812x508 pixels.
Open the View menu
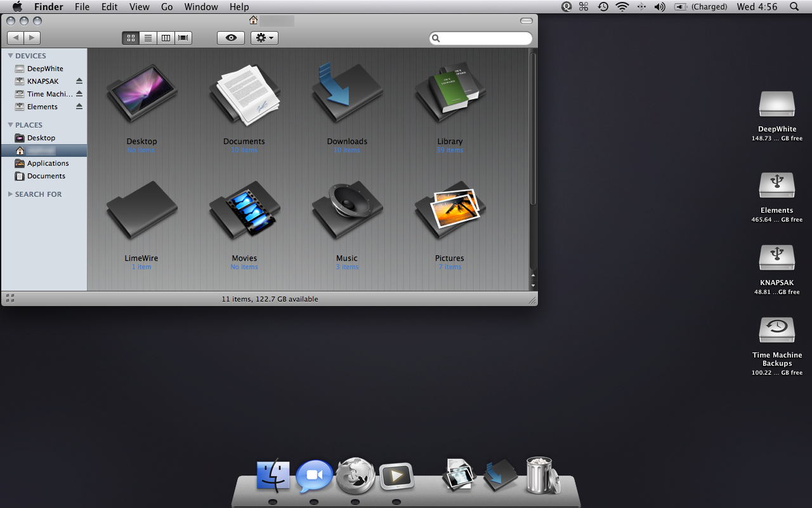coord(139,7)
